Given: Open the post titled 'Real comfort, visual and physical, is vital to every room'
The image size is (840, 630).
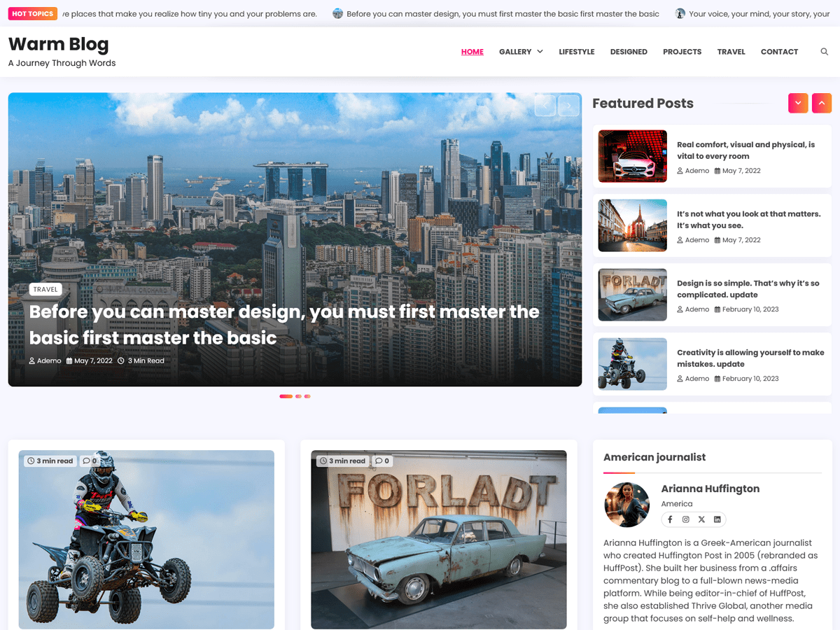Looking at the screenshot, I should (x=746, y=150).
